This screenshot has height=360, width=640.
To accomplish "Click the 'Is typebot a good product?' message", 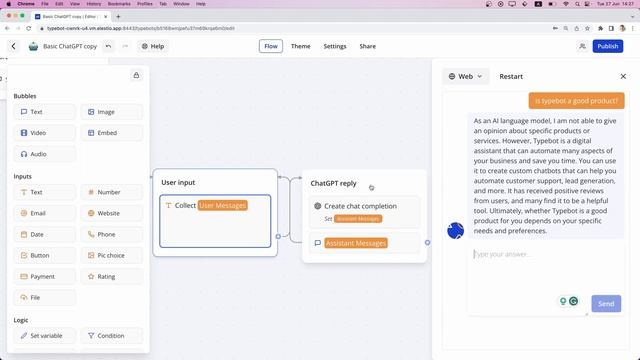I will [x=576, y=101].
